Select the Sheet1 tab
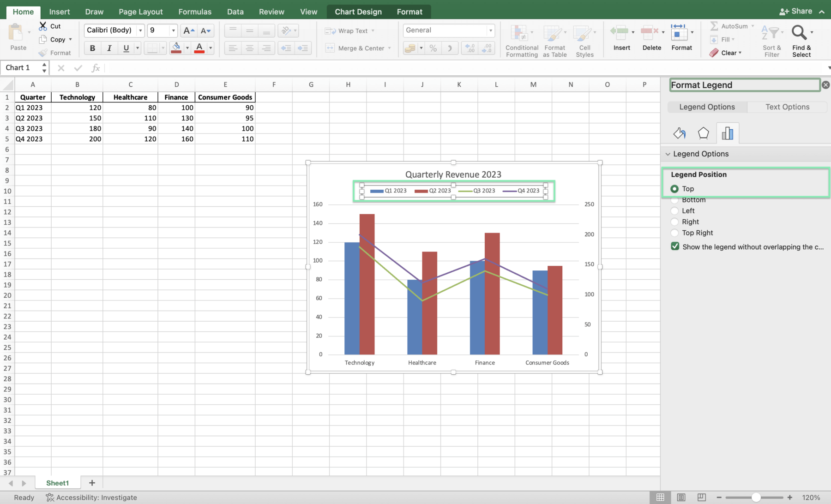 57,483
